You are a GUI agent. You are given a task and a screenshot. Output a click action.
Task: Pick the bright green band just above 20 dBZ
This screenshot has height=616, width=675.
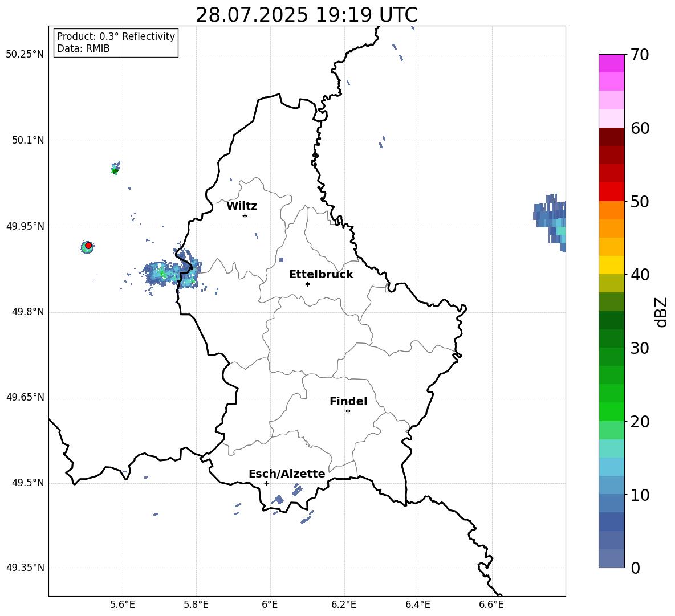pyautogui.click(x=611, y=411)
